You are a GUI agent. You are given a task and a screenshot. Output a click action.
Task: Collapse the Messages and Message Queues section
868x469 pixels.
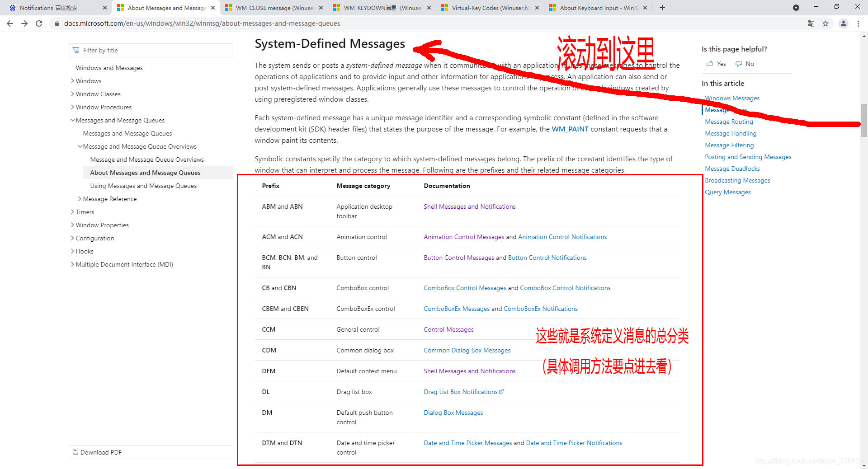click(73, 120)
